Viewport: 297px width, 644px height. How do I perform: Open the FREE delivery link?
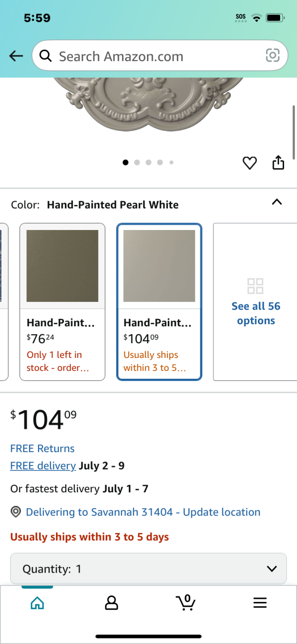43,466
